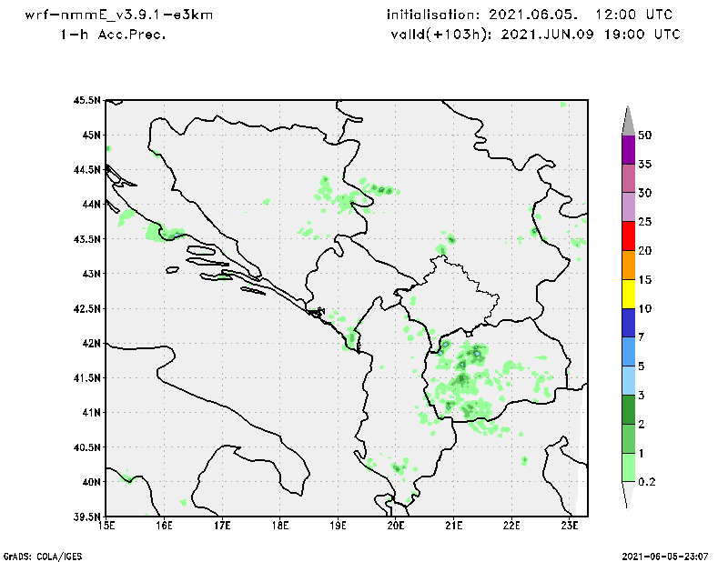Click the dark green 2–3 colorbar segment
Screen dimensions: 728x562
click(x=628, y=410)
